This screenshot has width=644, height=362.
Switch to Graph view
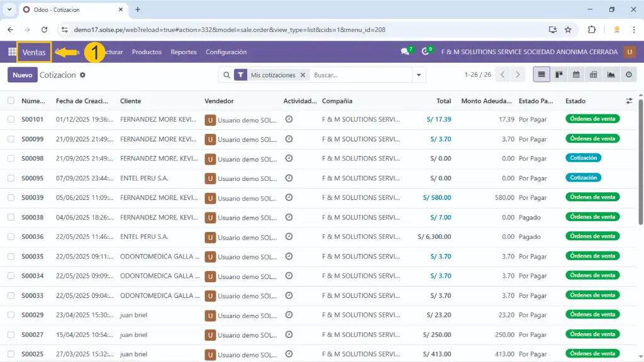click(611, 75)
